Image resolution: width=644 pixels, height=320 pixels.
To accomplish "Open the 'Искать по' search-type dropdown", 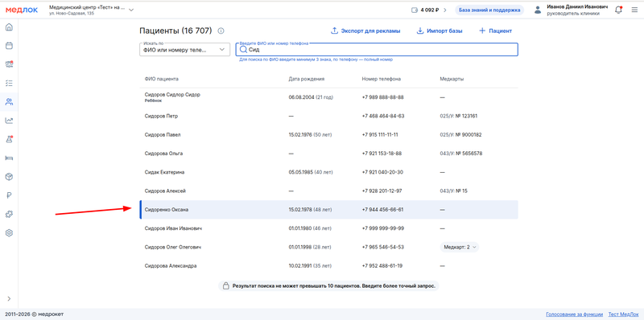I will [x=184, y=50].
